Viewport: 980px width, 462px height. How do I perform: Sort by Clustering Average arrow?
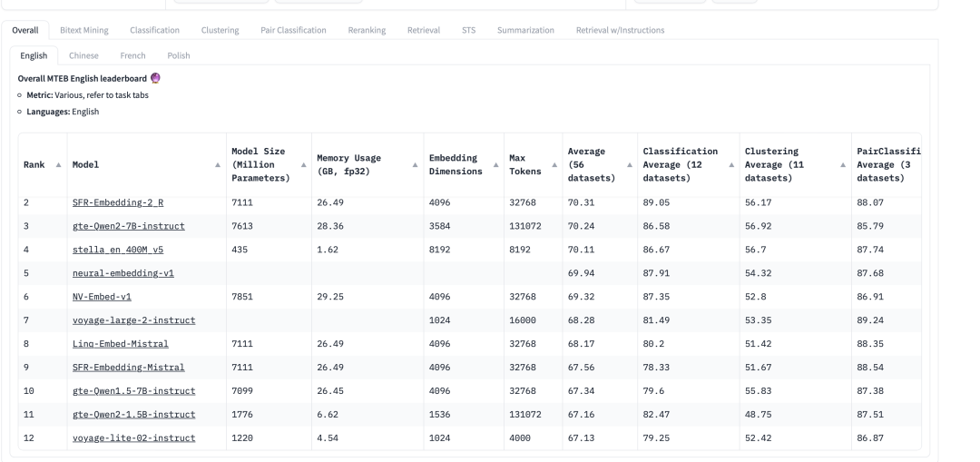pyautogui.click(x=844, y=165)
